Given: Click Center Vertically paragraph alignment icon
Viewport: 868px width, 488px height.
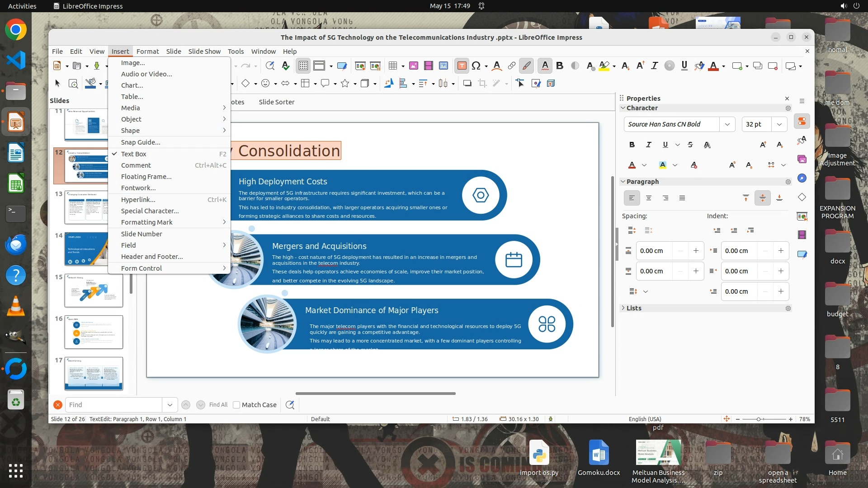Looking at the screenshot, I should tap(762, 198).
